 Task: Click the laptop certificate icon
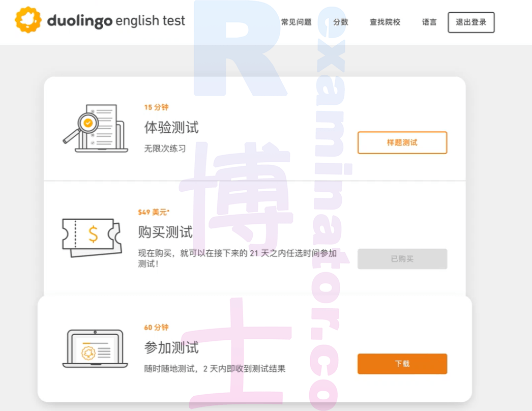[x=95, y=348]
